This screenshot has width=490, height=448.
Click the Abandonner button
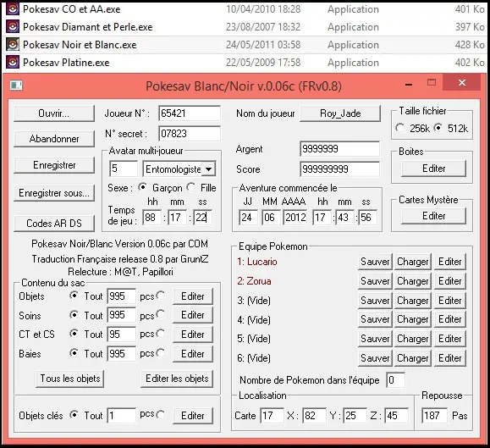(54, 139)
